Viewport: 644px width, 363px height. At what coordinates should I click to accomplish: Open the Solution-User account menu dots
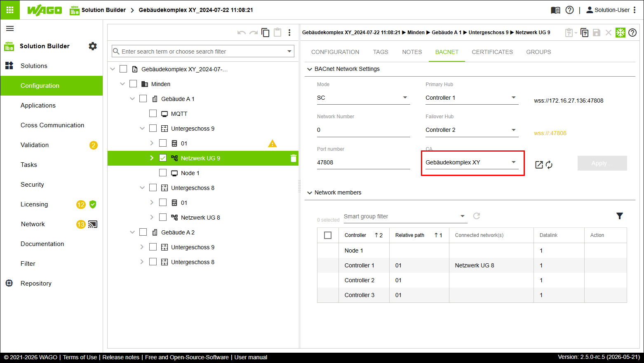point(635,10)
